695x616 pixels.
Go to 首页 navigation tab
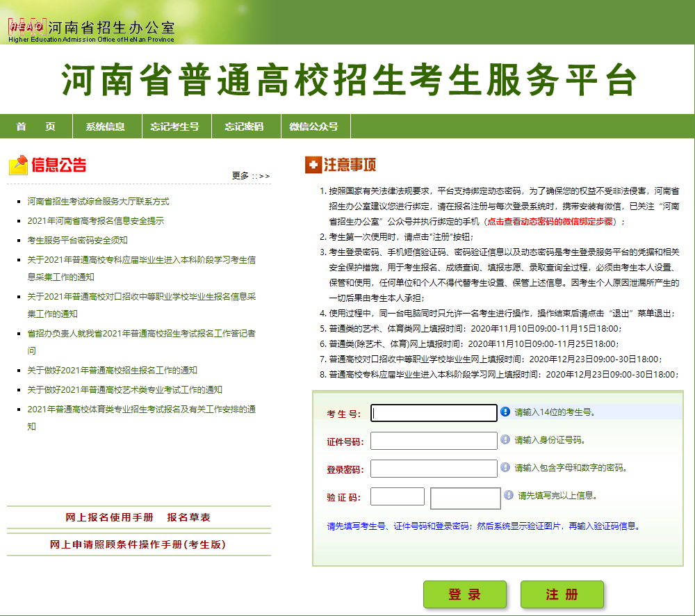tap(36, 127)
